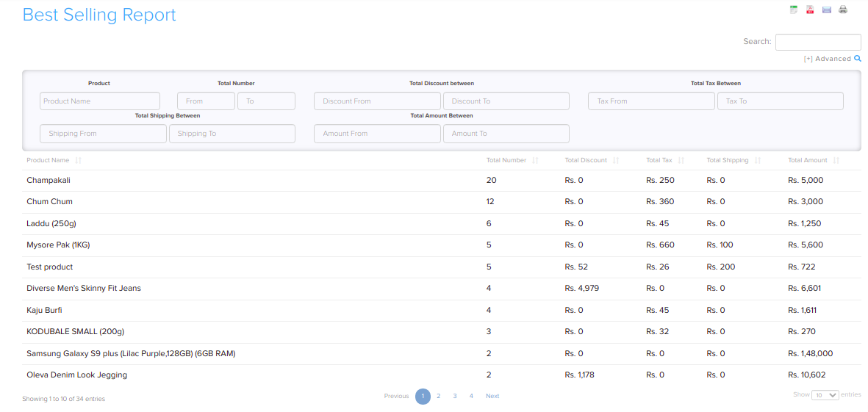This screenshot has height=412, width=868.
Task: Print the report using printer icon
Action: 843,10
